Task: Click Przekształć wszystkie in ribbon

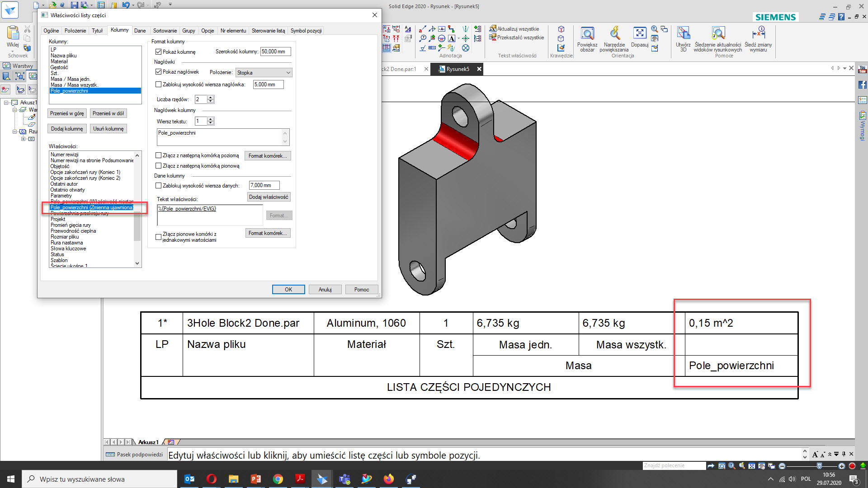Action: [516, 38]
